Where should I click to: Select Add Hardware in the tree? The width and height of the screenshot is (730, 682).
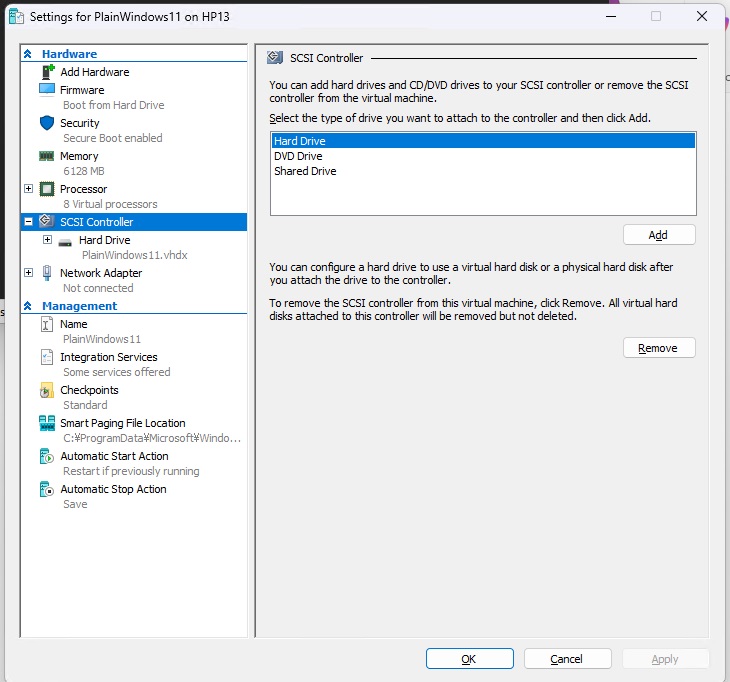pyautogui.click(x=95, y=72)
